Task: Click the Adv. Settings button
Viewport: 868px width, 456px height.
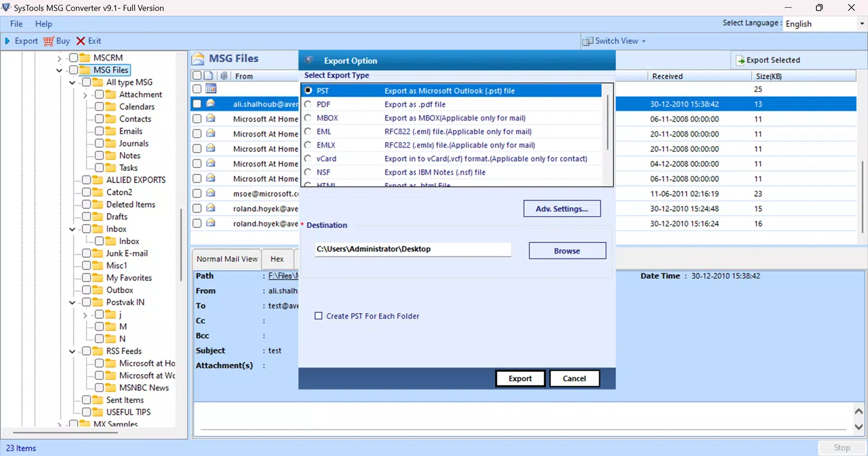Action: [x=562, y=208]
